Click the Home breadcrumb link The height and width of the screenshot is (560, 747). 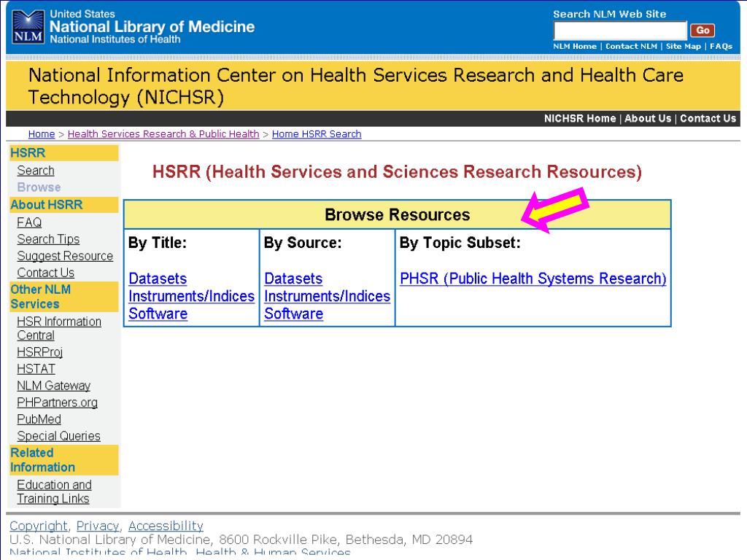tap(42, 134)
